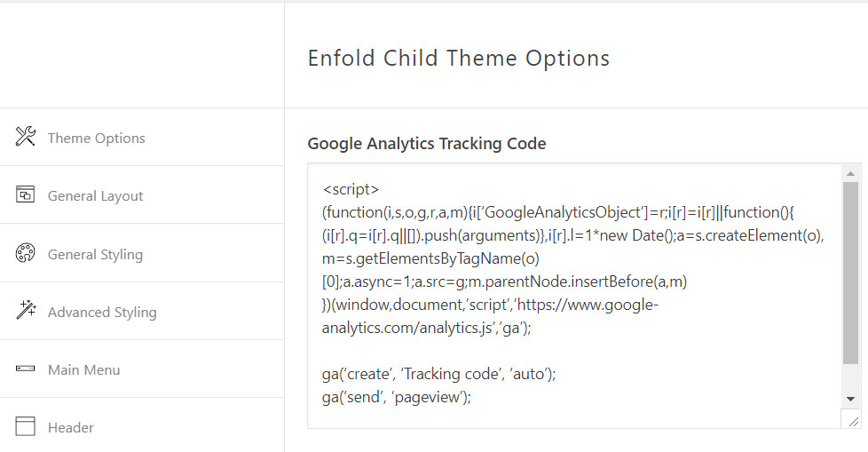Place cursor on the ga('create') line
The width and height of the screenshot is (868, 452).
[x=438, y=374]
